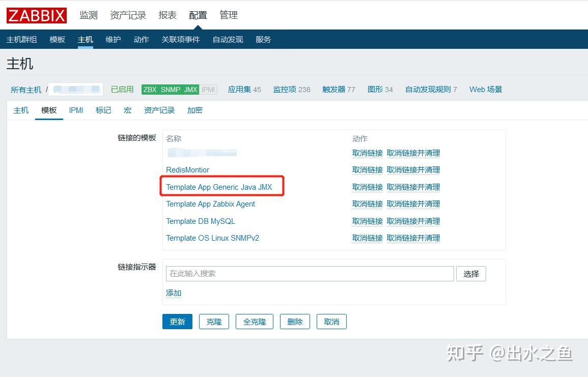The image size is (588, 377).
Task: Click the 全克隆 button
Action: click(254, 321)
